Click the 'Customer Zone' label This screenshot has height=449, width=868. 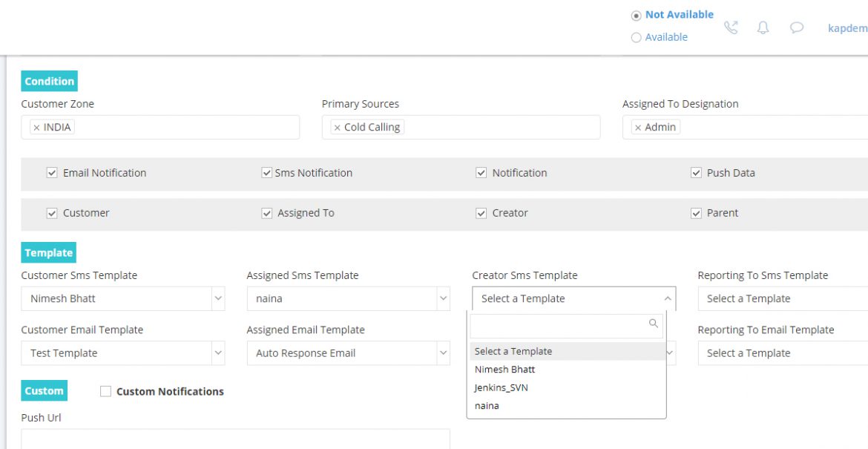click(x=58, y=104)
